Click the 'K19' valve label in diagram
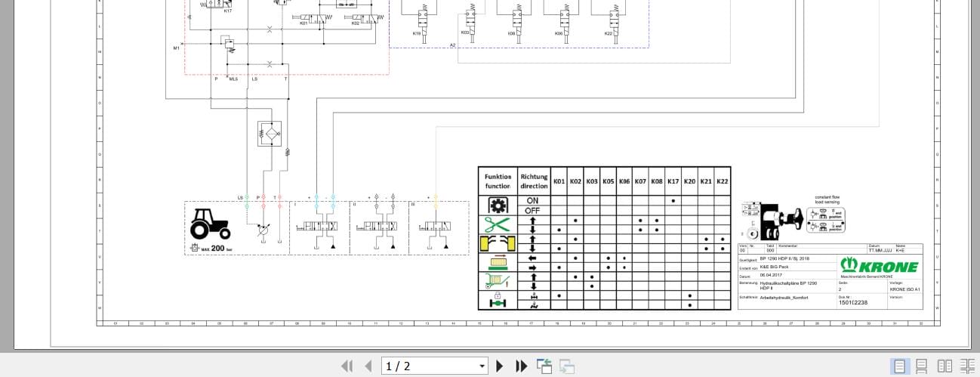 coord(417,33)
